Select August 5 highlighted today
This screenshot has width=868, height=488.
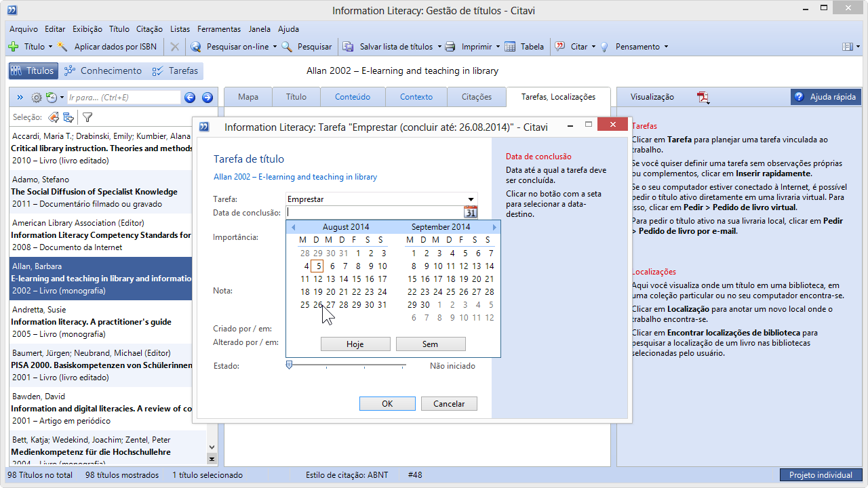tap(317, 266)
